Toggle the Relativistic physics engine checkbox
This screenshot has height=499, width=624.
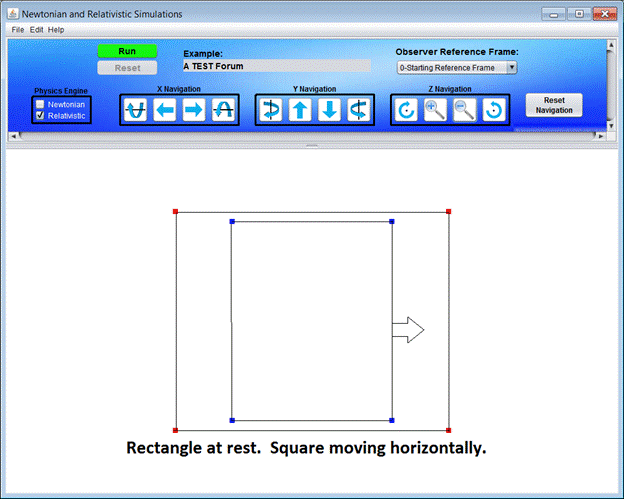coord(40,115)
